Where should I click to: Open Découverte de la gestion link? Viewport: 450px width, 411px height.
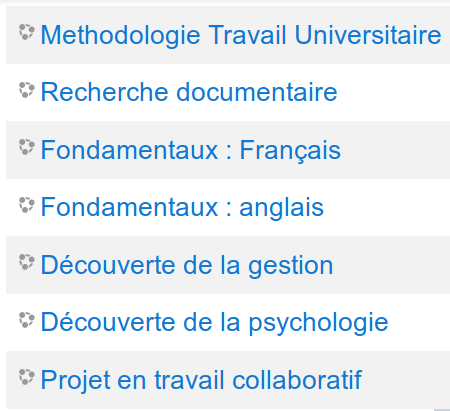tap(187, 265)
